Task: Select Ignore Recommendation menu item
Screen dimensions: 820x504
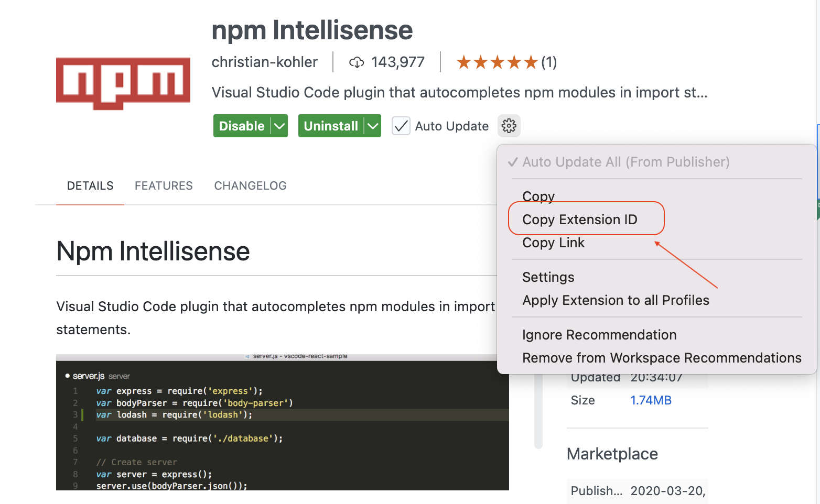Action: click(x=599, y=335)
